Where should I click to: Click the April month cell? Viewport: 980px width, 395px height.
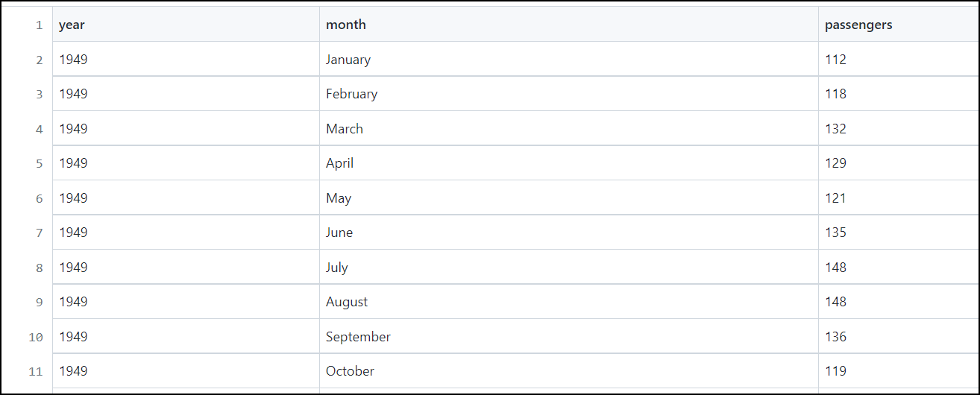[x=339, y=163]
